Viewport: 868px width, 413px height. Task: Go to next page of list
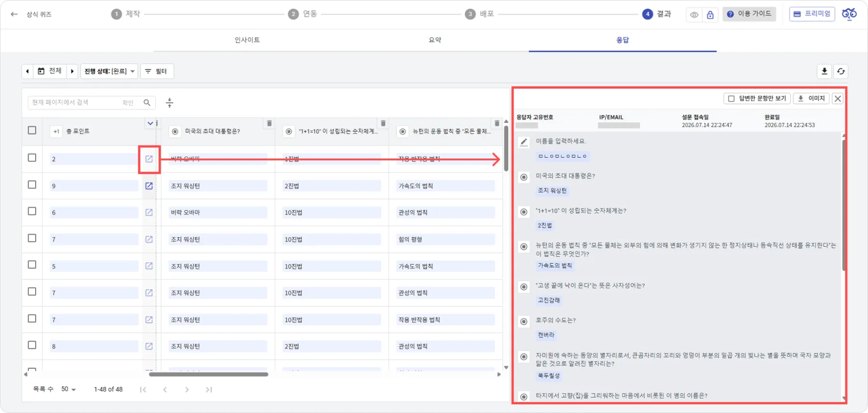[x=187, y=389]
